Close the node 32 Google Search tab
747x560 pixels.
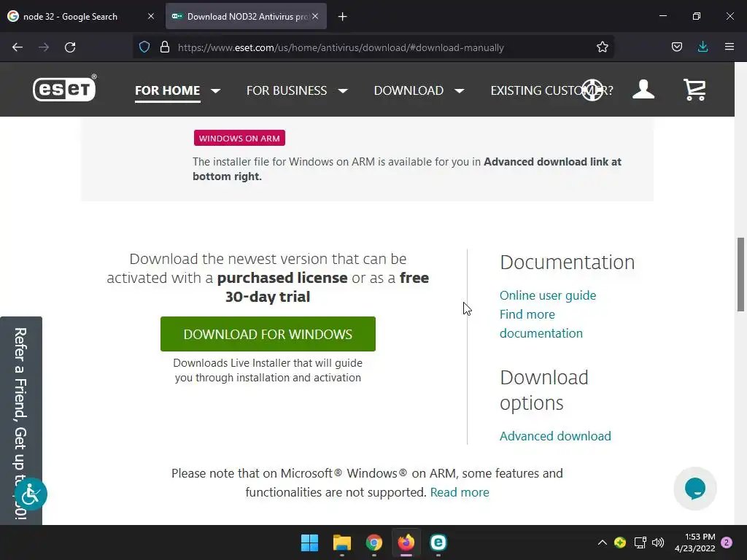pos(150,16)
